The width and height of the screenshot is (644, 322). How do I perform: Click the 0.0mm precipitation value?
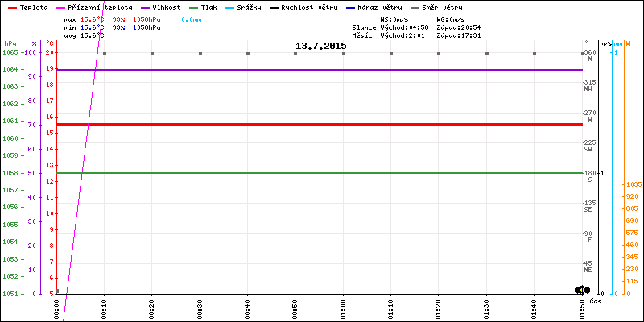coord(191,19)
